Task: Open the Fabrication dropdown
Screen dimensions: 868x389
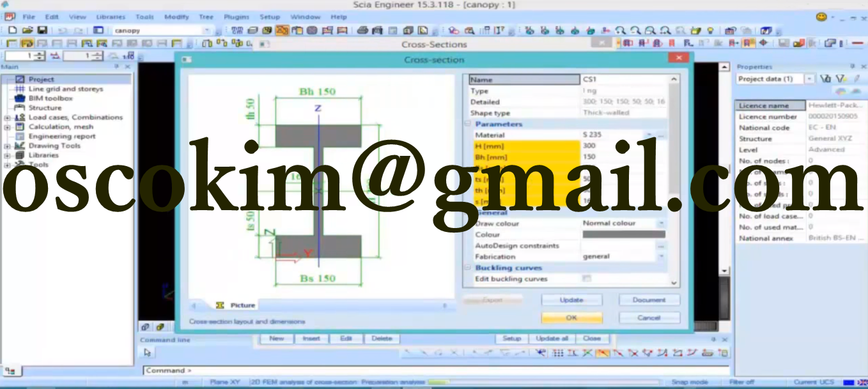Action: [x=661, y=257]
